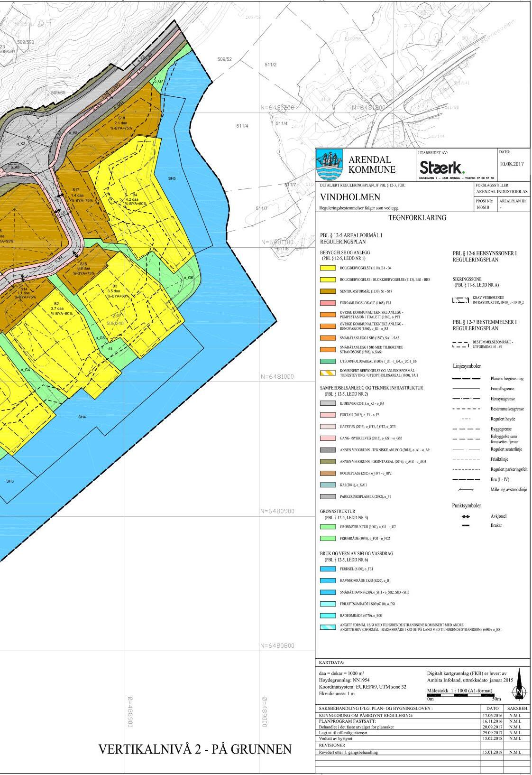Click the Gatetun (2014) swatch
Viewport: 532px width, 775px height.
coord(328,427)
